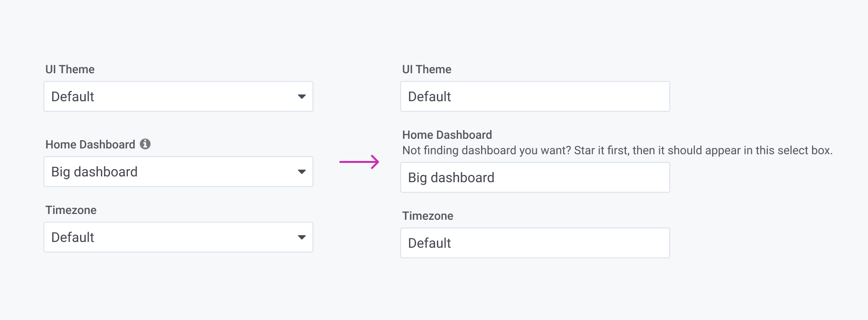868x320 pixels.
Task: Open the Big dashboard select that has a caret
Action: (178, 172)
